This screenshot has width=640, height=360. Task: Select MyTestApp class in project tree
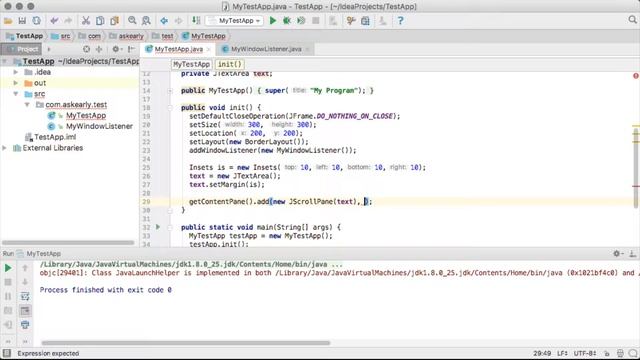pos(86,116)
